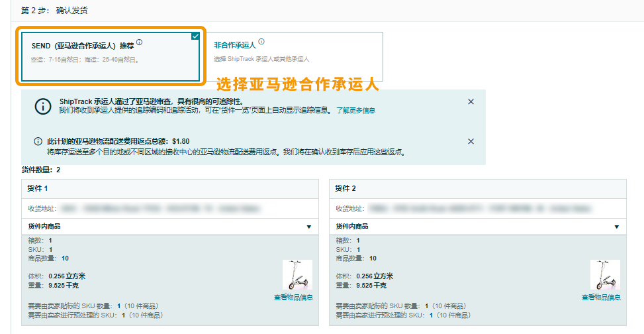Collapse 货件内商品 section in 货件 2

point(616,227)
